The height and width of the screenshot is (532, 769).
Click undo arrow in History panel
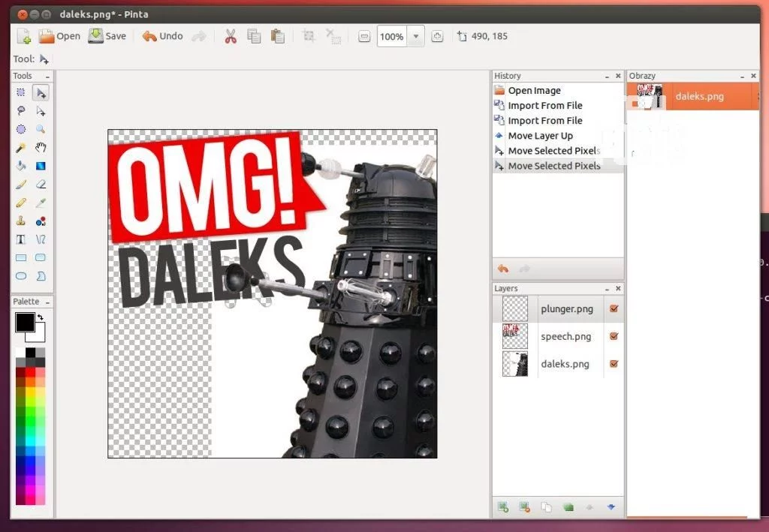502,269
